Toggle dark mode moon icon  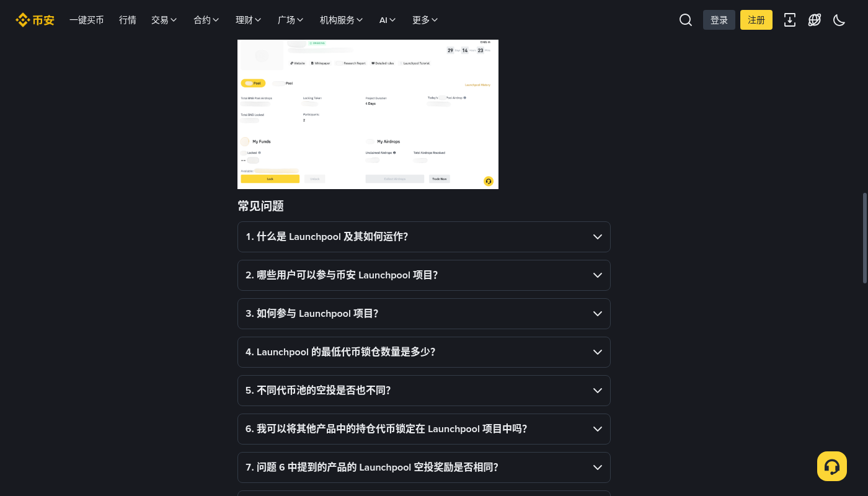tap(839, 20)
